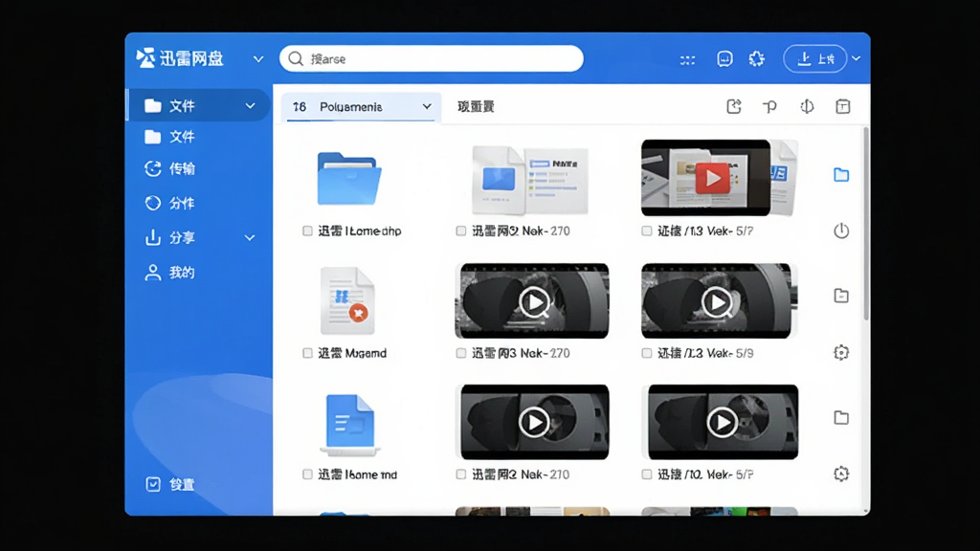Screen dimensions: 980x551
Task: Check the box for bottom-row 迅雷网2 Nek-270
Action: (x=461, y=474)
